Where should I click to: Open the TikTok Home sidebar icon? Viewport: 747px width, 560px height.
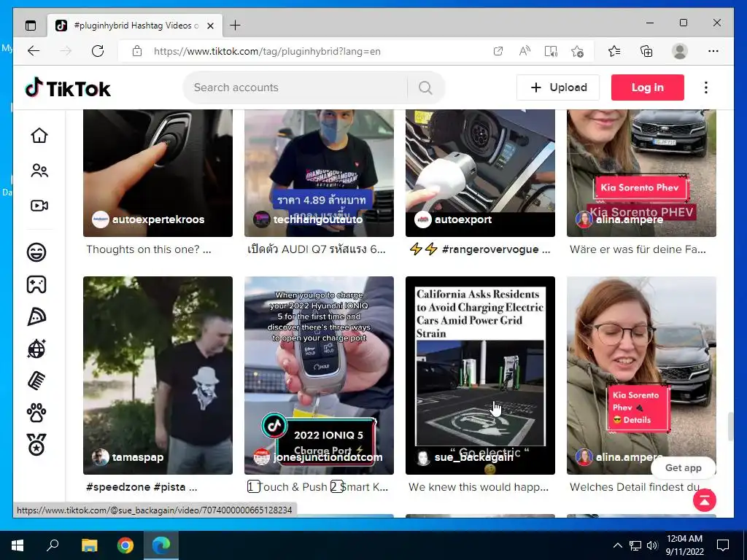(39, 136)
